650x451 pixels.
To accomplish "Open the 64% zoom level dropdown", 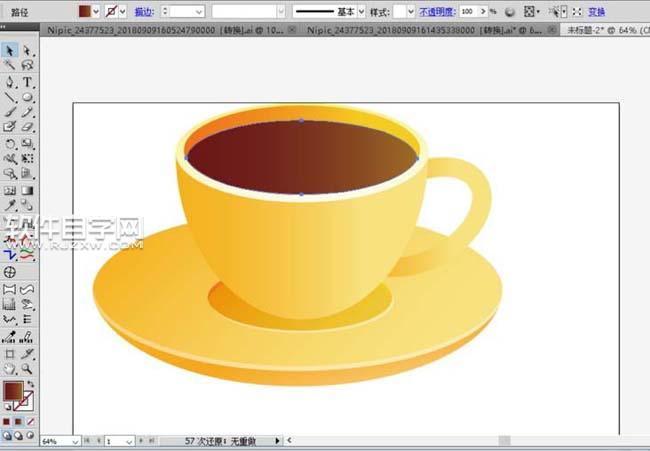I will pos(75,441).
